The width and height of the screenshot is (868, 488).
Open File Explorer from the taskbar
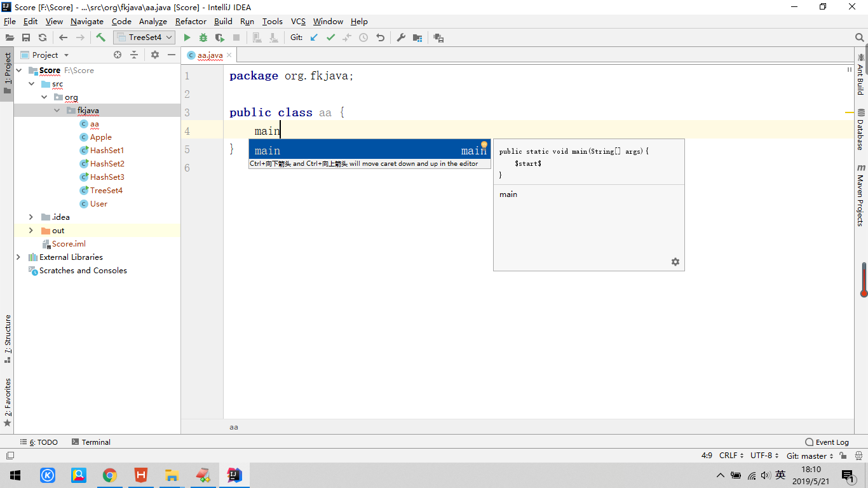(x=172, y=475)
